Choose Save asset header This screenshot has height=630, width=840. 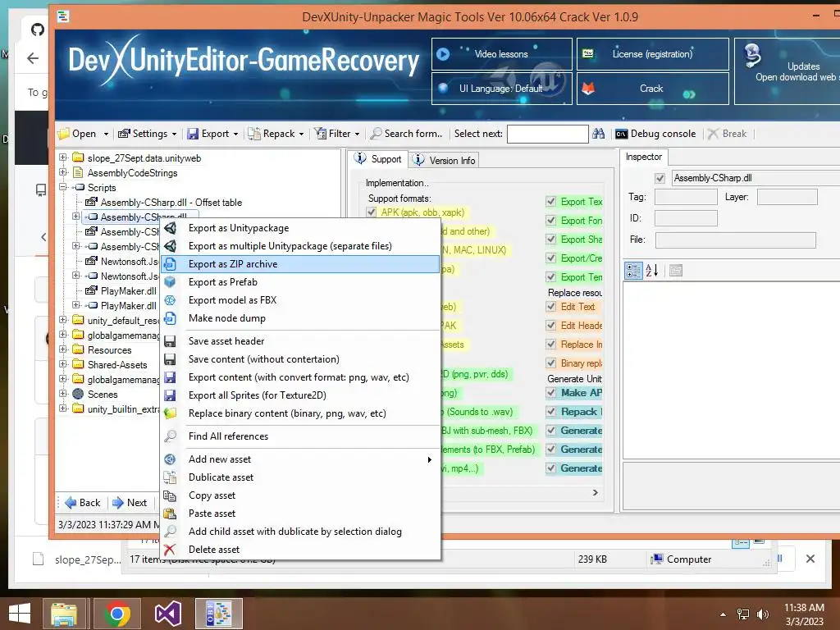click(x=300, y=341)
